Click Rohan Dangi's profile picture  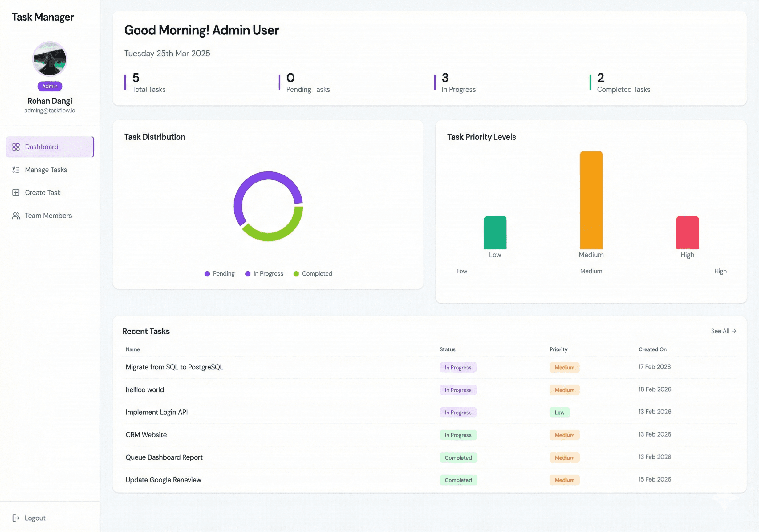click(x=49, y=59)
